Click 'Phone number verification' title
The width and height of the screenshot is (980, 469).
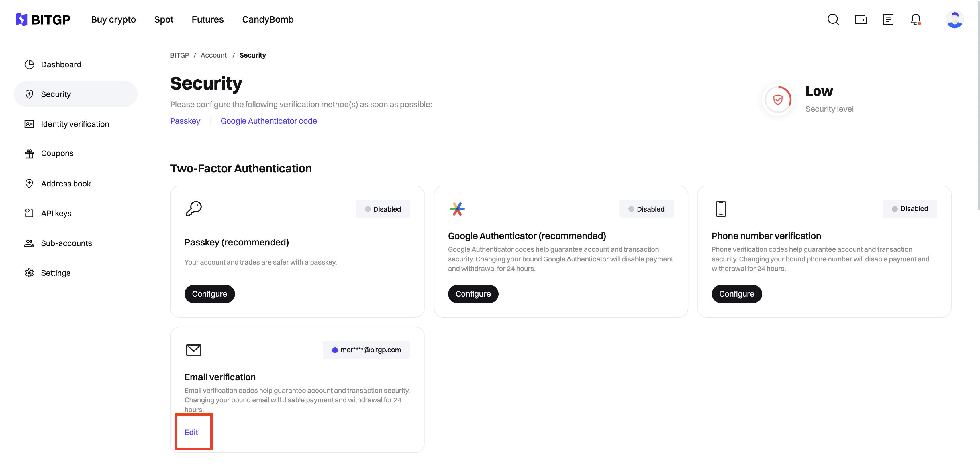(766, 236)
